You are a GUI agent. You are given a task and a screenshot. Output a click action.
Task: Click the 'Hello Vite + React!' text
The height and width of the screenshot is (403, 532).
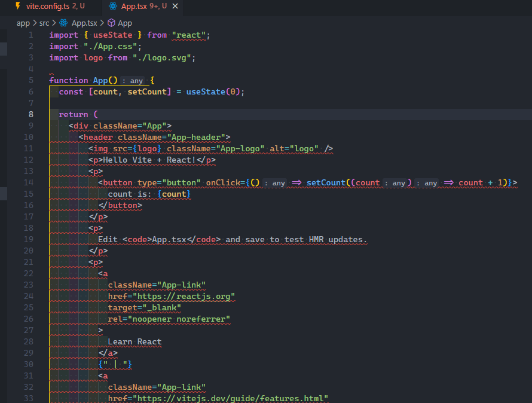click(149, 160)
